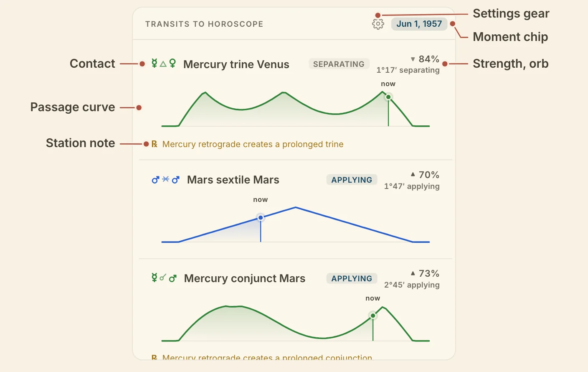588x372 pixels.
Task: Click the Mars sextile Mars glyph icons
Action: pyautogui.click(x=165, y=180)
